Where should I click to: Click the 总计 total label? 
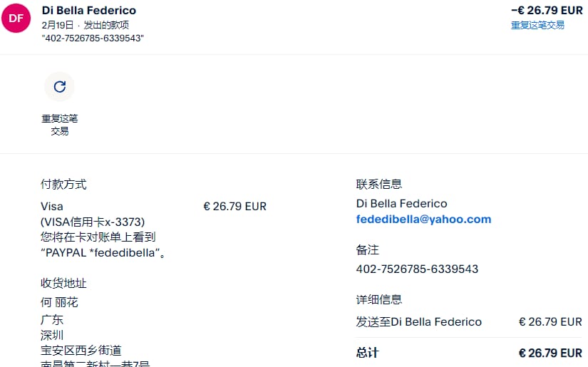tap(367, 353)
